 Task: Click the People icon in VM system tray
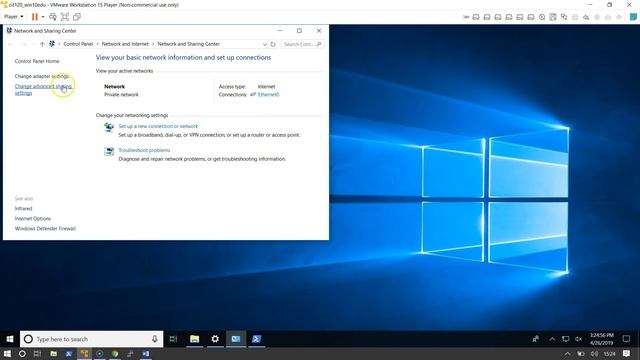click(x=536, y=339)
